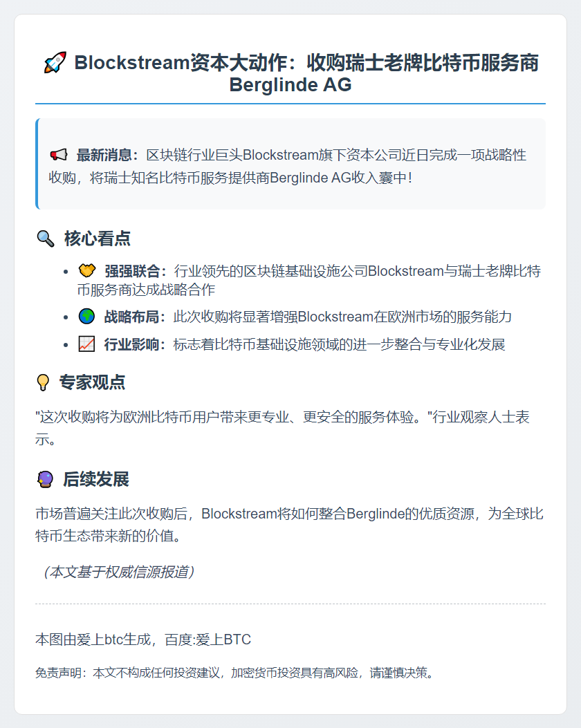Click the globe emoji before 战略布局
Viewport: 581px width, 728px height.
86,317
